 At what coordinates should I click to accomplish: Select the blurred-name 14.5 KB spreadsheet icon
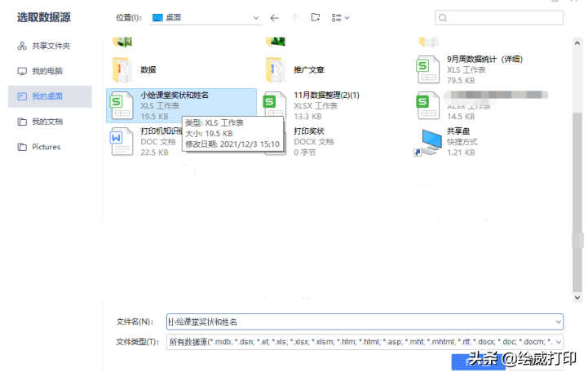click(x=428, y=105)
